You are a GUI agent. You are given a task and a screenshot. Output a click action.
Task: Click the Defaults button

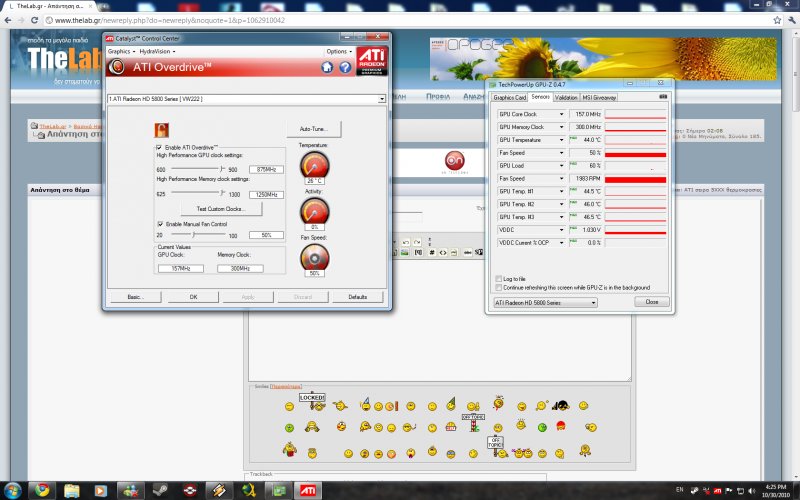coord(358,297)
